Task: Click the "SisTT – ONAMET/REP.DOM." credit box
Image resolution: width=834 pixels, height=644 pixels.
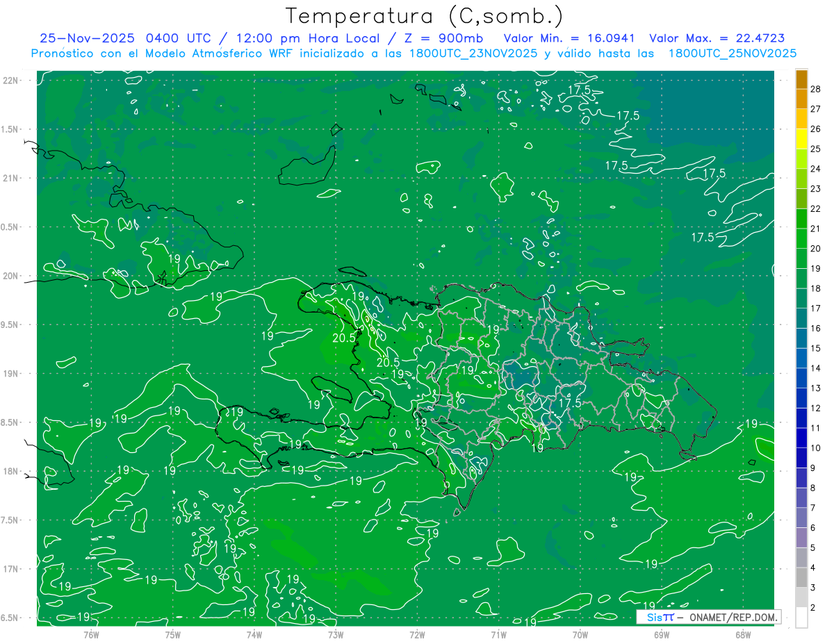Action: click(708, 617)
